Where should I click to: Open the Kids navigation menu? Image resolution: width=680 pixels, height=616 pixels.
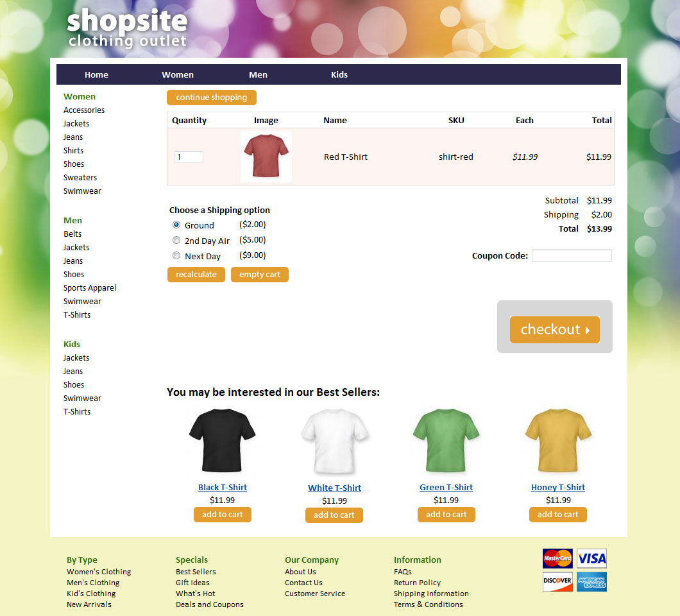339,74
